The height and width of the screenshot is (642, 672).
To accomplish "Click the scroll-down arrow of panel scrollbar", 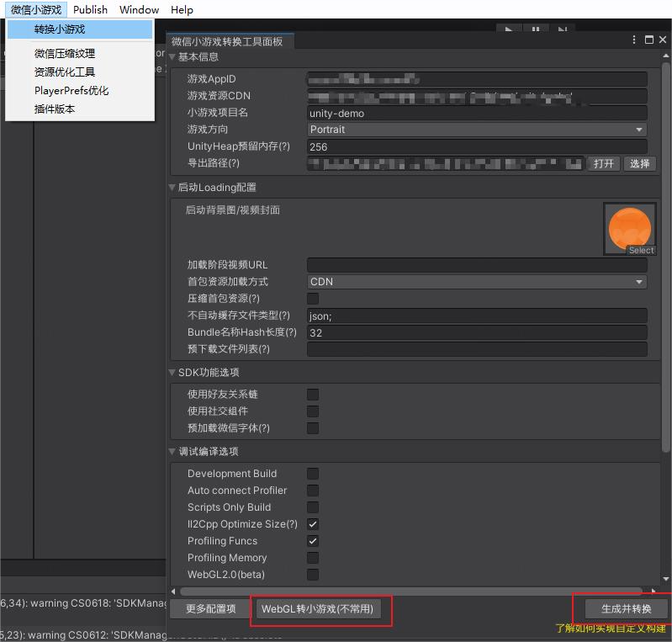I will [x=665, y=579].
